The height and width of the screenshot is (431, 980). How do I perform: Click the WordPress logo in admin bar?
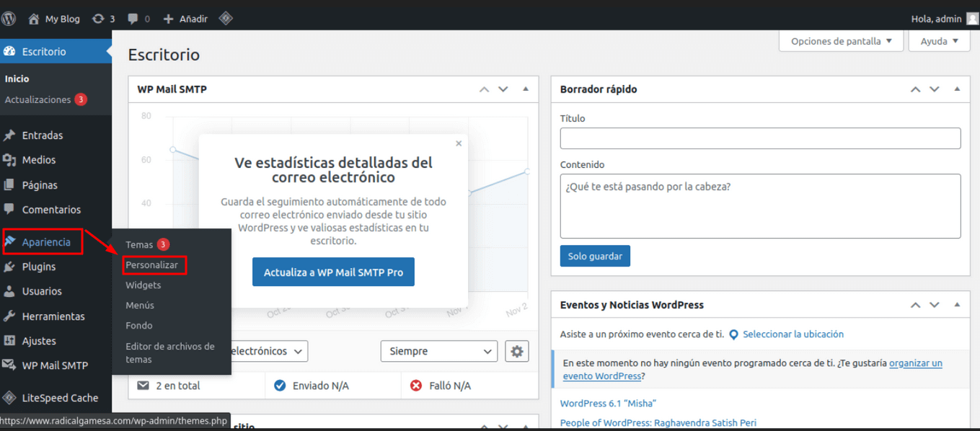[x=9, y=19]
